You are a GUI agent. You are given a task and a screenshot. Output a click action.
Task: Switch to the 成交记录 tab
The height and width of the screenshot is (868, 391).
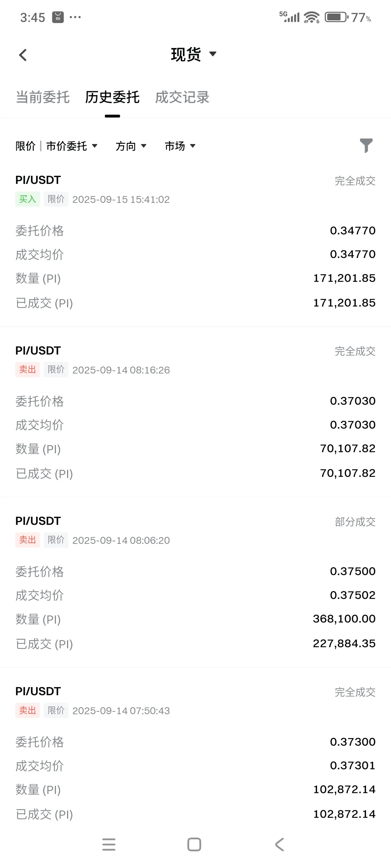pyautogui.click(x=182, y=97)
